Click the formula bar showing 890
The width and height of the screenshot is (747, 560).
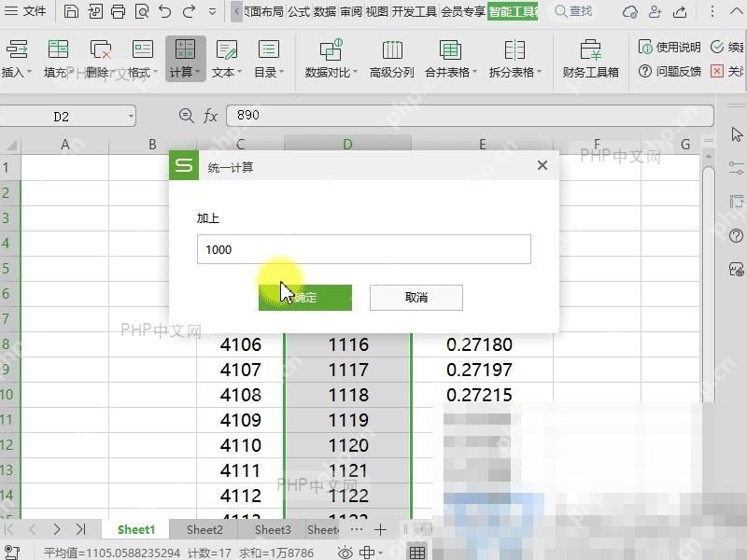click(470, 115)
